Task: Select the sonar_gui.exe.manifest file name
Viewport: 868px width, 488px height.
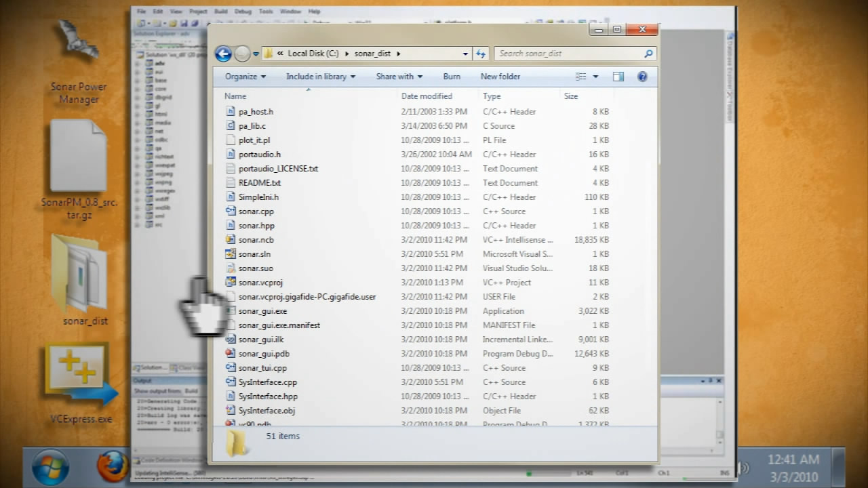Action: coord(279,325)
